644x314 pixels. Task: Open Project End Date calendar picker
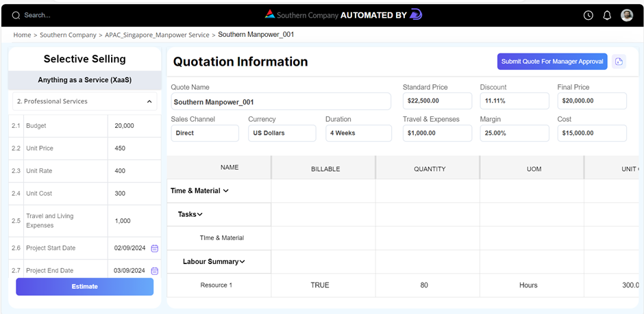click(x=154, y=271)
